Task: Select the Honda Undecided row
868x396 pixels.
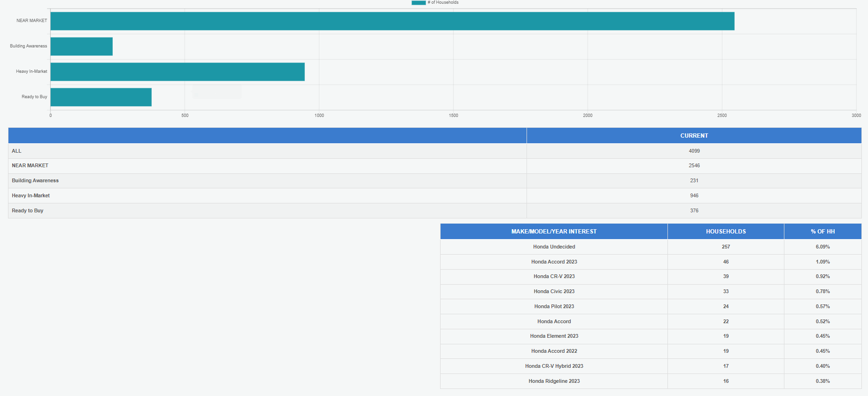Action: pos(554,247)
